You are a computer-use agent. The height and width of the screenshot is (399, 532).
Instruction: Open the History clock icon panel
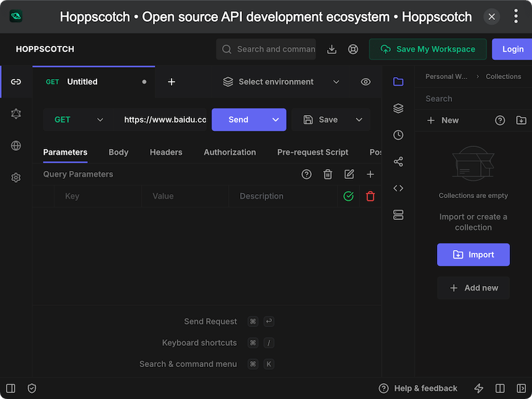pyautogui.click(x=398, y=135)
